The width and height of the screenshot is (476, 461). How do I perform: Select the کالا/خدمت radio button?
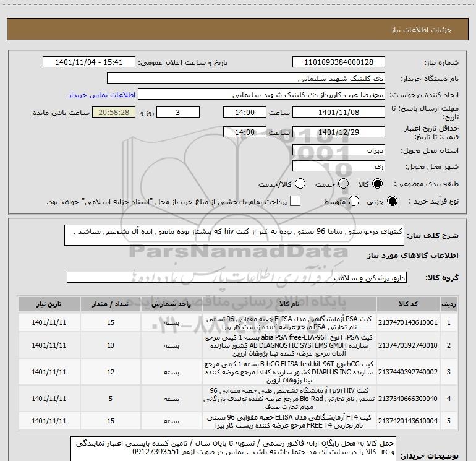tap(300, 184)
